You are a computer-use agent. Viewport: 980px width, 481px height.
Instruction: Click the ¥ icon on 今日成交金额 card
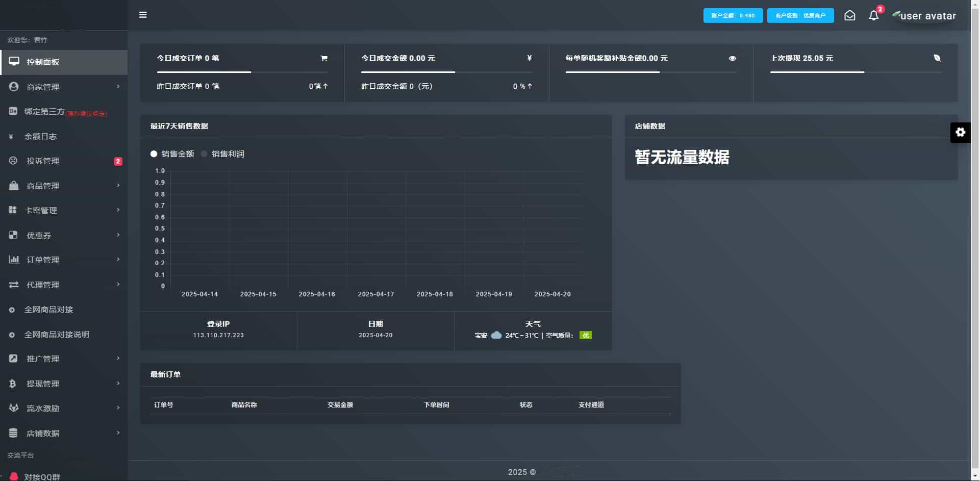tap(529, 58)
